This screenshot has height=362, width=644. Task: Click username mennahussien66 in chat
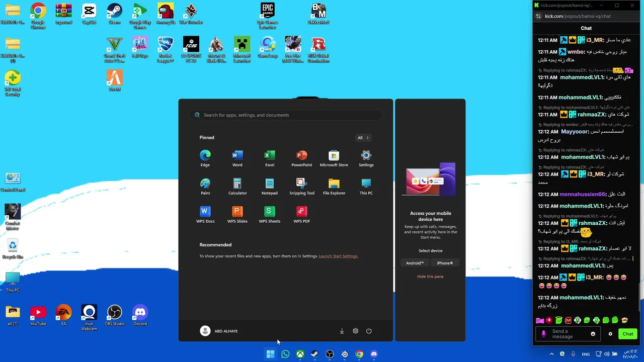tap(582, 194)
